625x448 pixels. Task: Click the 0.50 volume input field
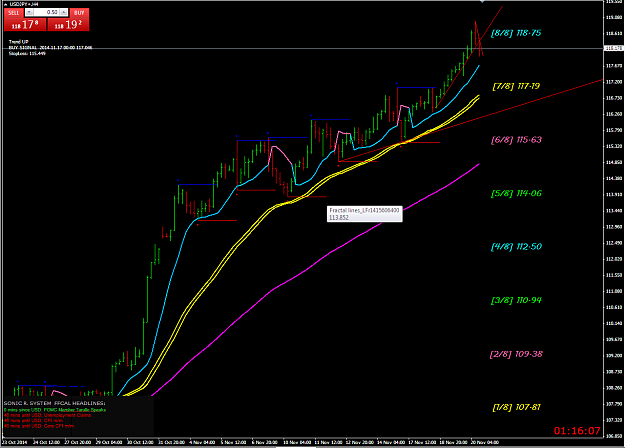(x=46, y=12)
